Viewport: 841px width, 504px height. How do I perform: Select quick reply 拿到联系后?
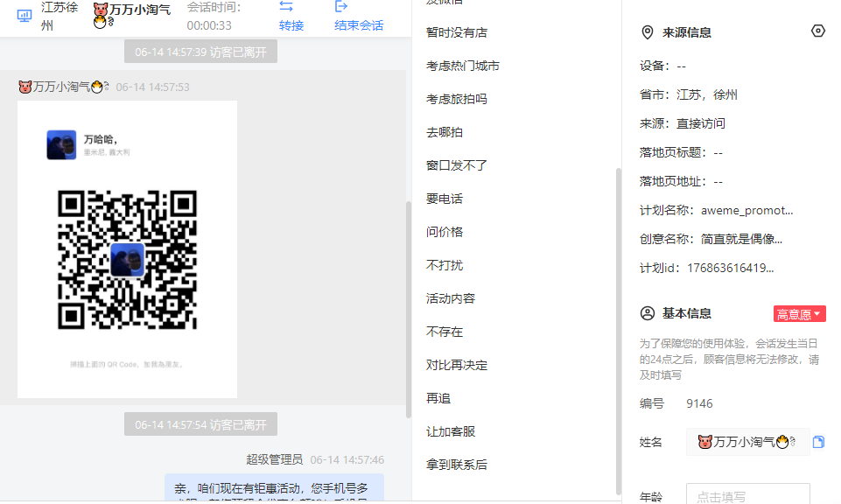(457, 465)
